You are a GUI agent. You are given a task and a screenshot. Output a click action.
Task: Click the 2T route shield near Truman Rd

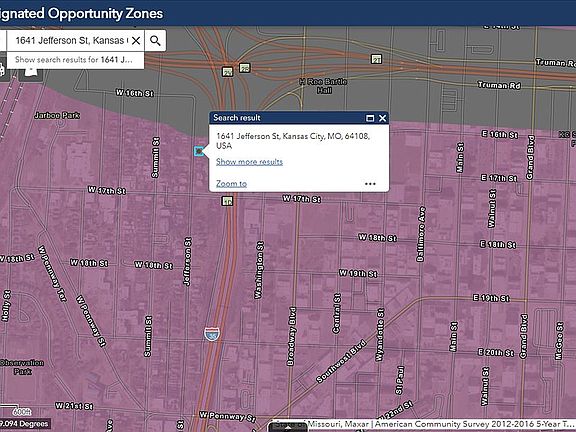pyautogui.click(x=376, y=59)
